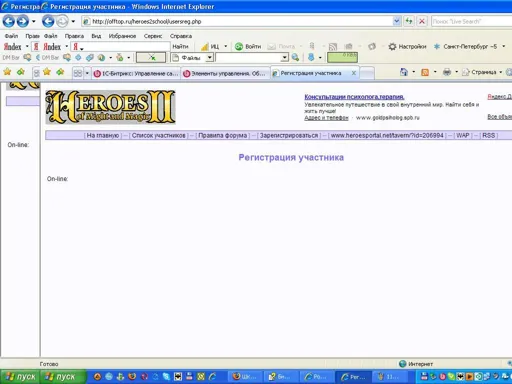Click the Quick Tabs grid icon

click(77, 73)
